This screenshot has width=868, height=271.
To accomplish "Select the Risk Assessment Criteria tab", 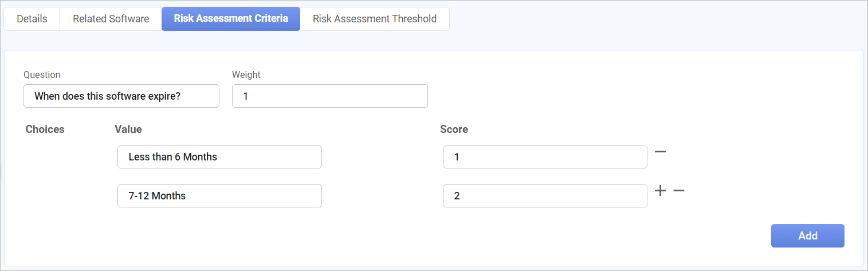I will (230, 19).
